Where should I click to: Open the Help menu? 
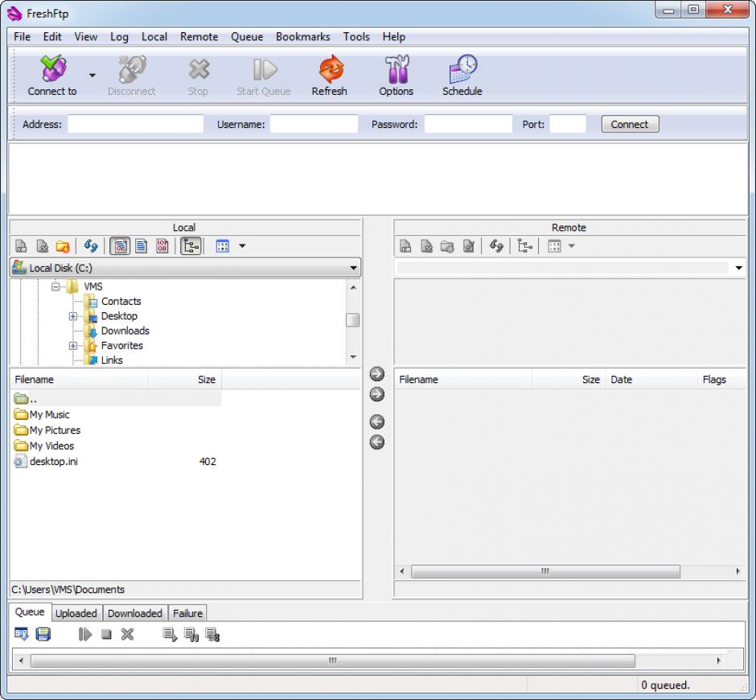point(394,37)
